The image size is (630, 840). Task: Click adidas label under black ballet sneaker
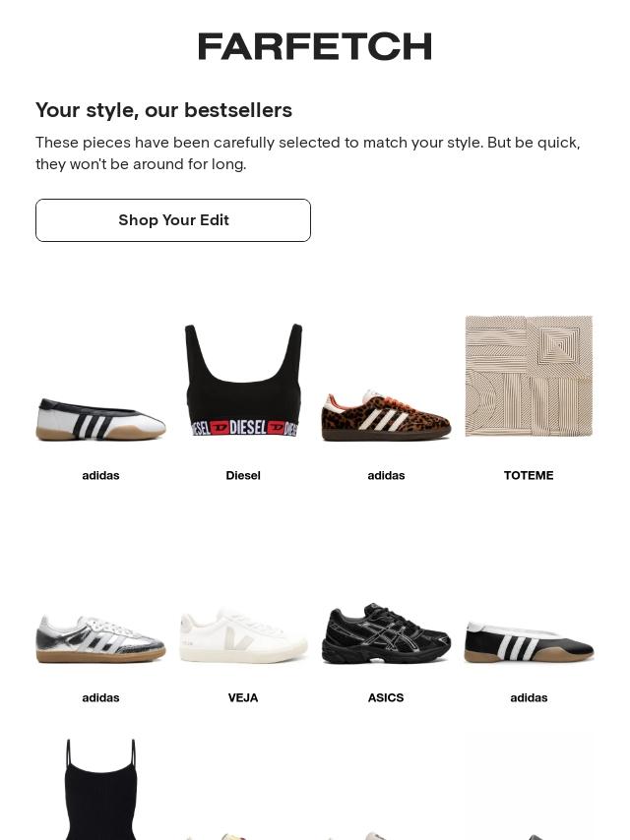(529, 697)
